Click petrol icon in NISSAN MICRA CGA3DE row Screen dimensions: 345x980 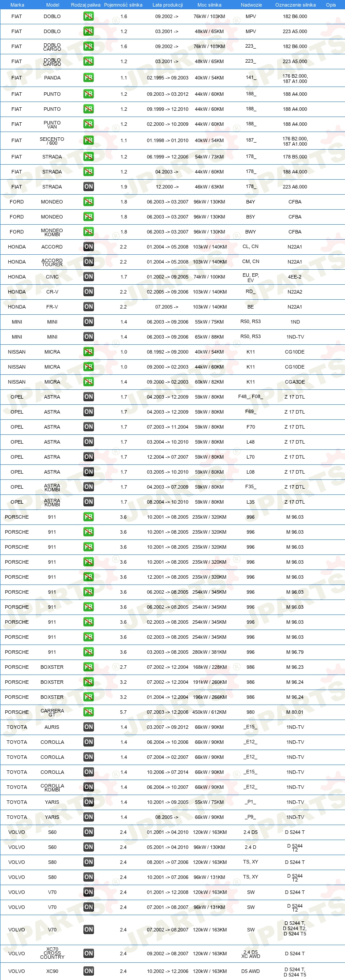88,382
